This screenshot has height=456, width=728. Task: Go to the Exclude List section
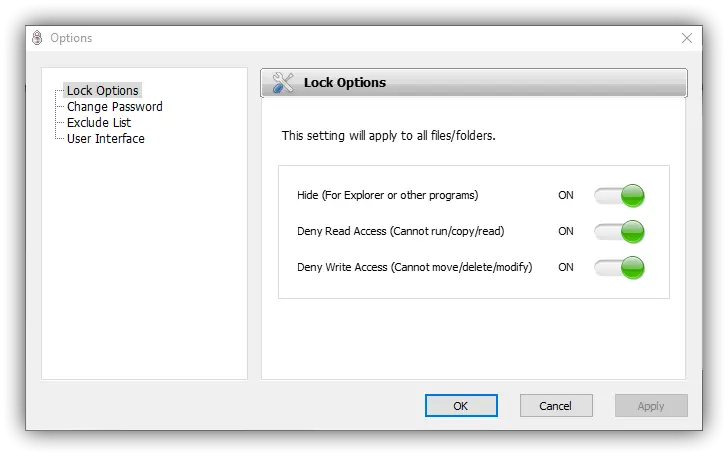pos(98,123)
